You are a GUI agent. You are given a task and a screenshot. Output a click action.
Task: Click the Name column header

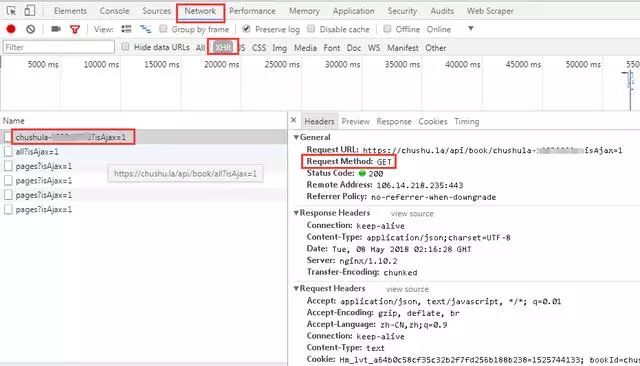[13, 121]
